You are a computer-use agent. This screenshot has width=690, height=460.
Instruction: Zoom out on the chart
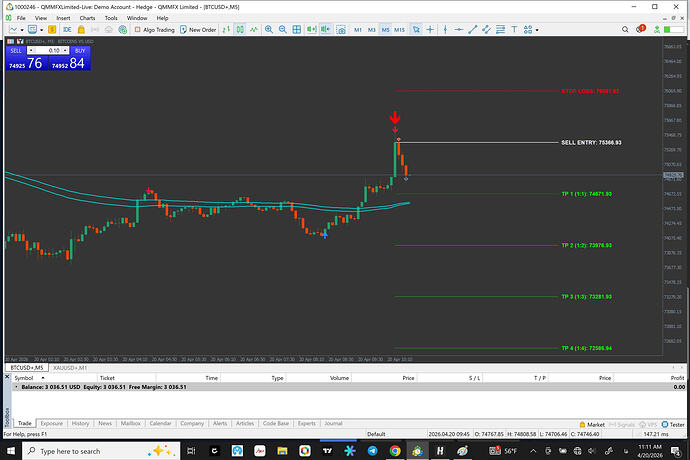pyautogui.click(x=283, y=29)
